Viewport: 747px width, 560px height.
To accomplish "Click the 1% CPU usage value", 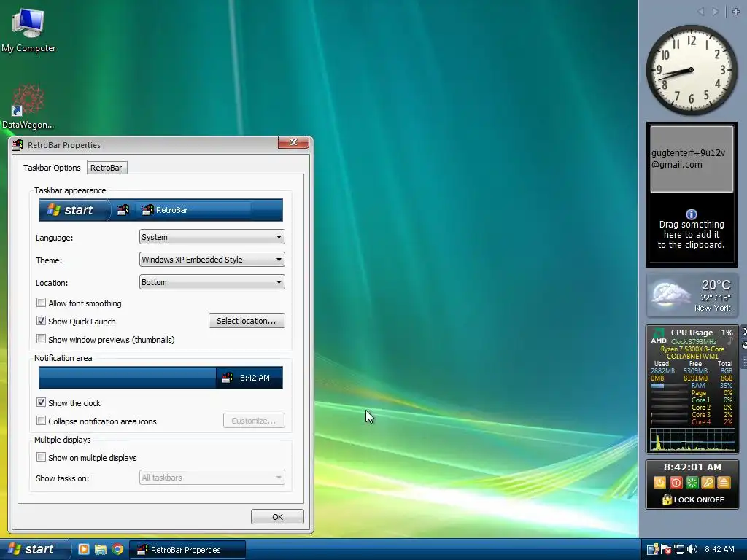I will point(727,332).
